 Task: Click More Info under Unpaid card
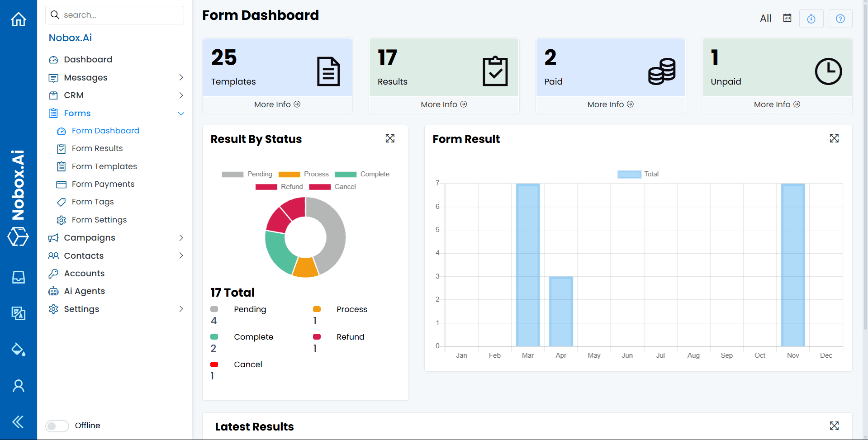click(777, 104)
